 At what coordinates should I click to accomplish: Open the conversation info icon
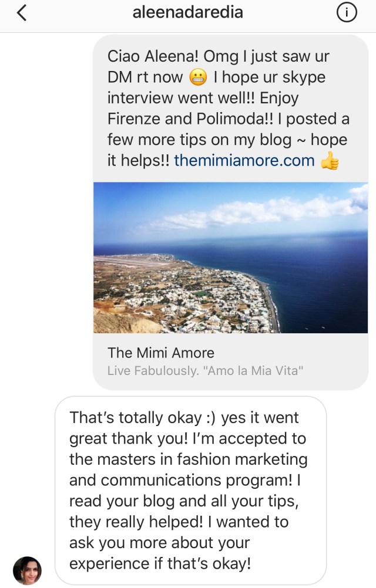click(x=347, y=13)
